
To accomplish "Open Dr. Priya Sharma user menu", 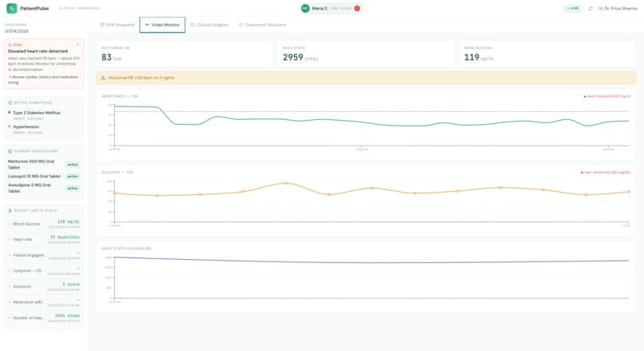I will (618, 8).
